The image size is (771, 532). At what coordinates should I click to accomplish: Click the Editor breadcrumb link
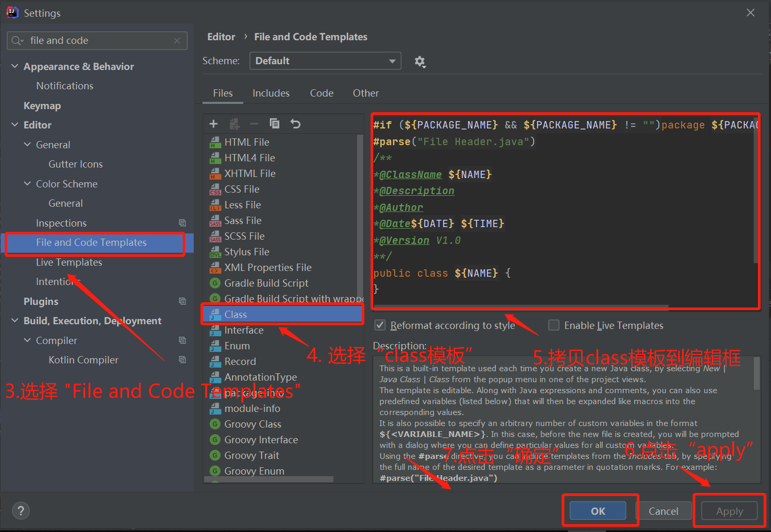[x=221, y=37]
